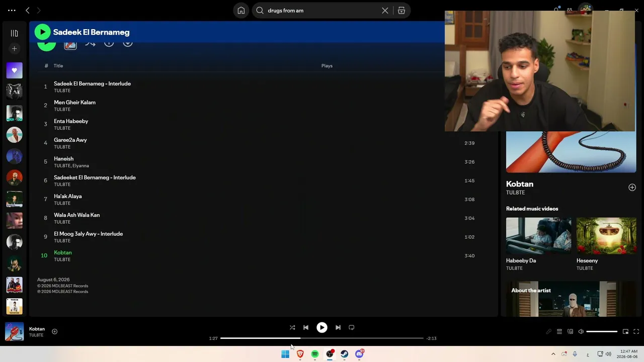Toggle repeat in the player controls

(x=352, y=327)
